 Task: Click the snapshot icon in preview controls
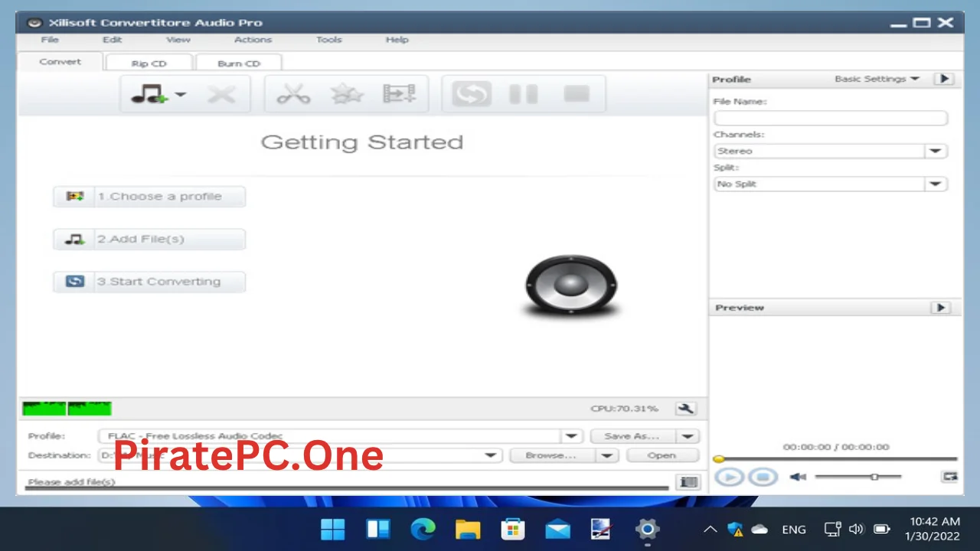949,477
